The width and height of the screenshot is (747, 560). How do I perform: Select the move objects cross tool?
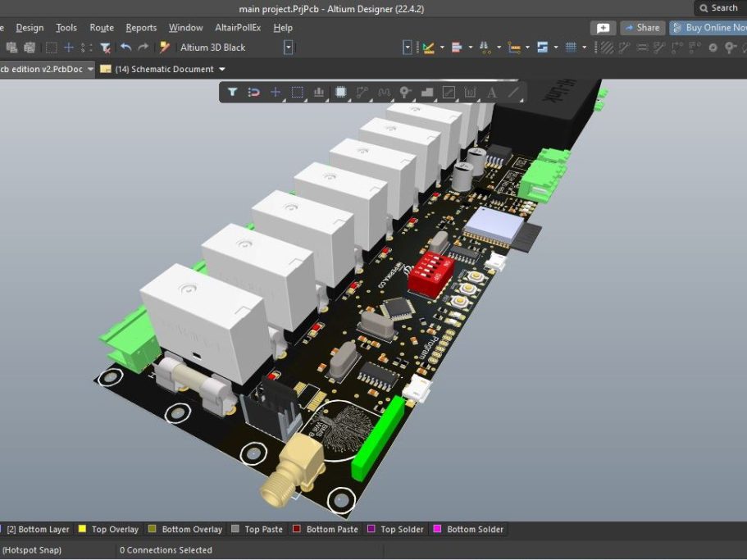tap(276, 93)
